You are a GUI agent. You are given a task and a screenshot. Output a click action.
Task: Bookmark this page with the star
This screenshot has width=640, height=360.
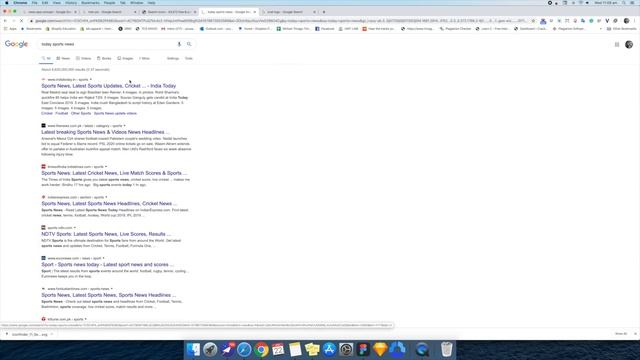point(533,21)
